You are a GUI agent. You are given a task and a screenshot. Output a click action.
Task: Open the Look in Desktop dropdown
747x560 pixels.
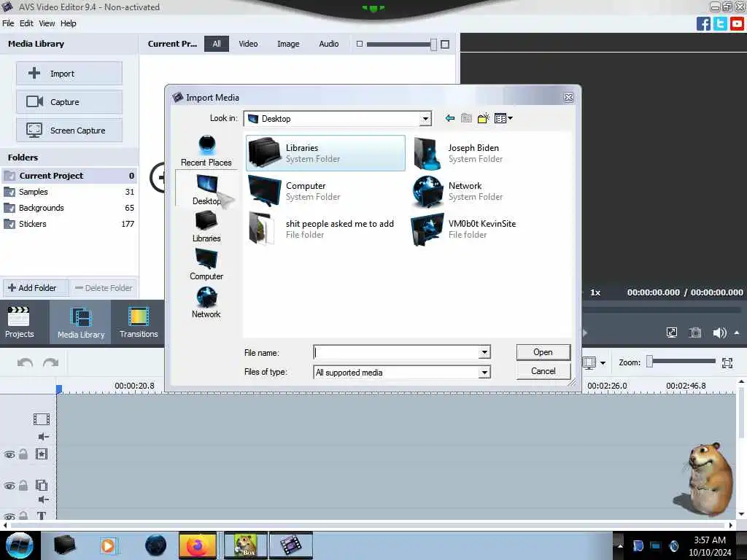click(x=425, y=119)
